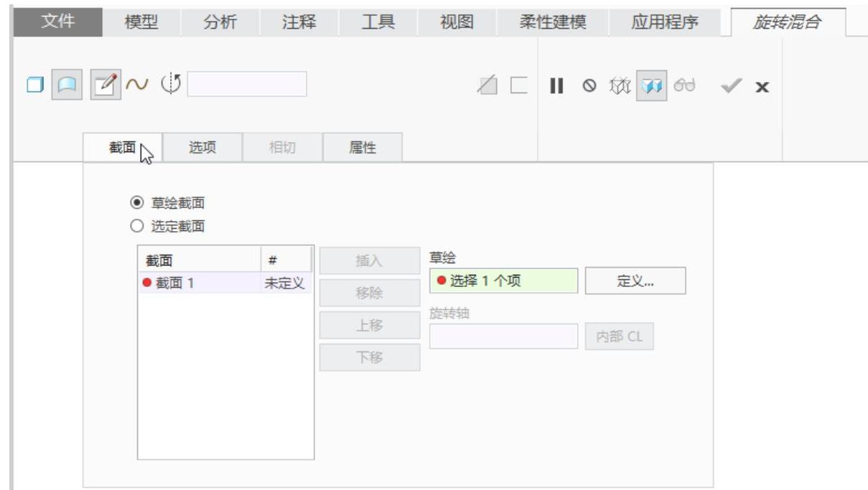Viewport: 868px width, 490px height.
Task: Click the sketched sections pencil icon
Action: (105, 85)
